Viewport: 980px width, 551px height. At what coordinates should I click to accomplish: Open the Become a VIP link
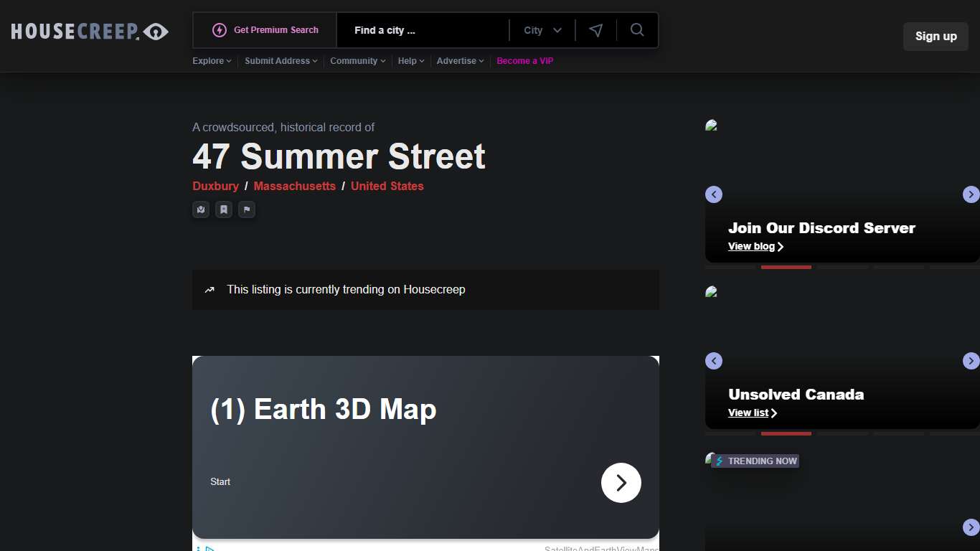point(524,61)
